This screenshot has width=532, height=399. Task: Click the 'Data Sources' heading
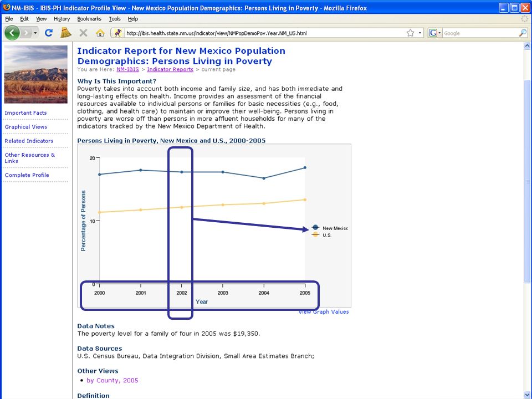click(x=99, y=349)
